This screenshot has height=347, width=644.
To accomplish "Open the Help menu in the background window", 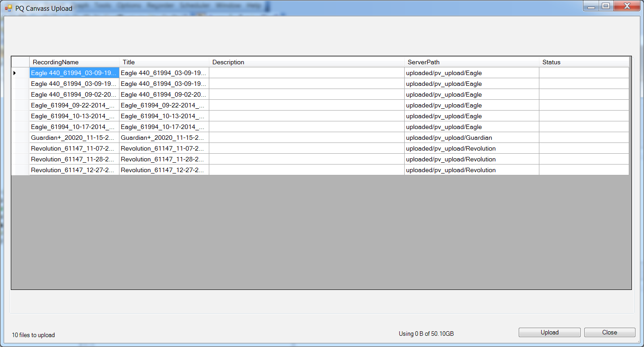I will click(x=254, y=5).
